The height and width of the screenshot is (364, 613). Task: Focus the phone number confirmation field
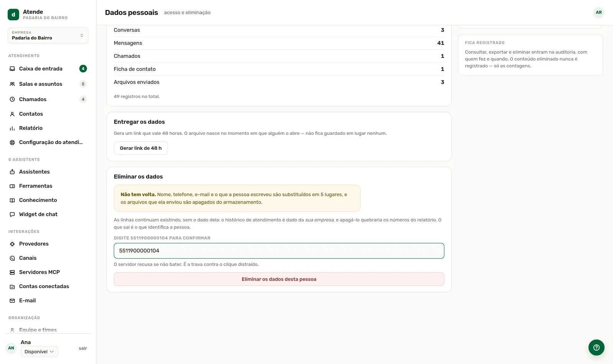coord(279,251)
